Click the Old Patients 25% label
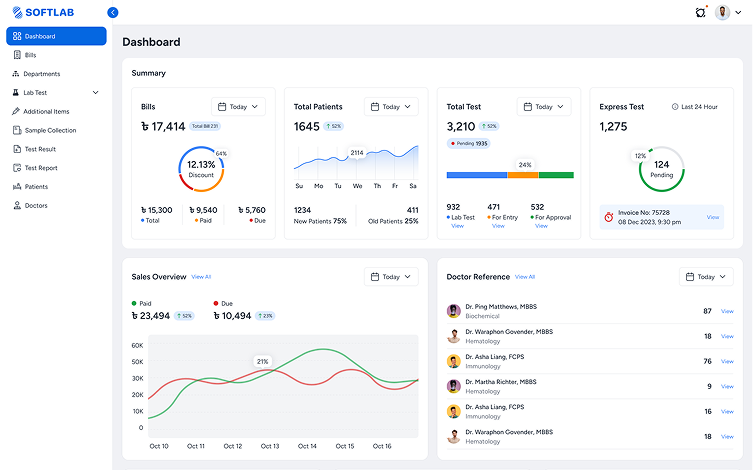Viewport: 753px width, 470px height. pyautogui.click(x=393, y=221)
